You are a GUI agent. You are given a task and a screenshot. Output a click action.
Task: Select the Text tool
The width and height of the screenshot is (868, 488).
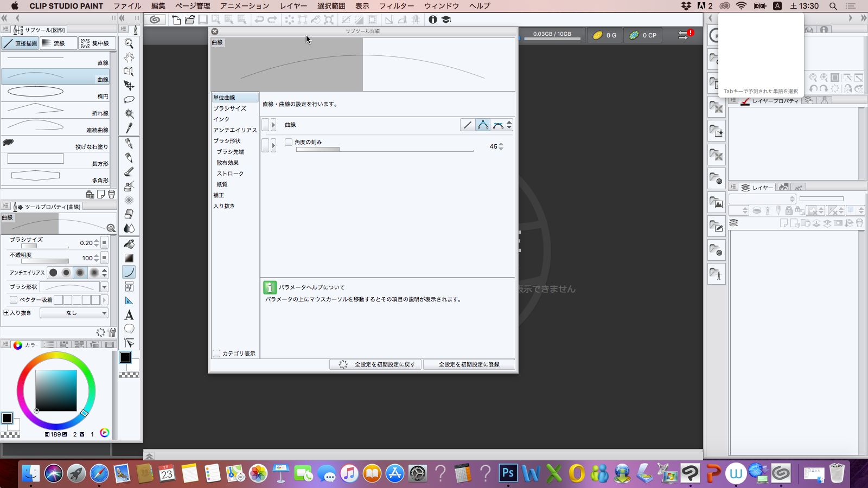(x=129, y=314)
